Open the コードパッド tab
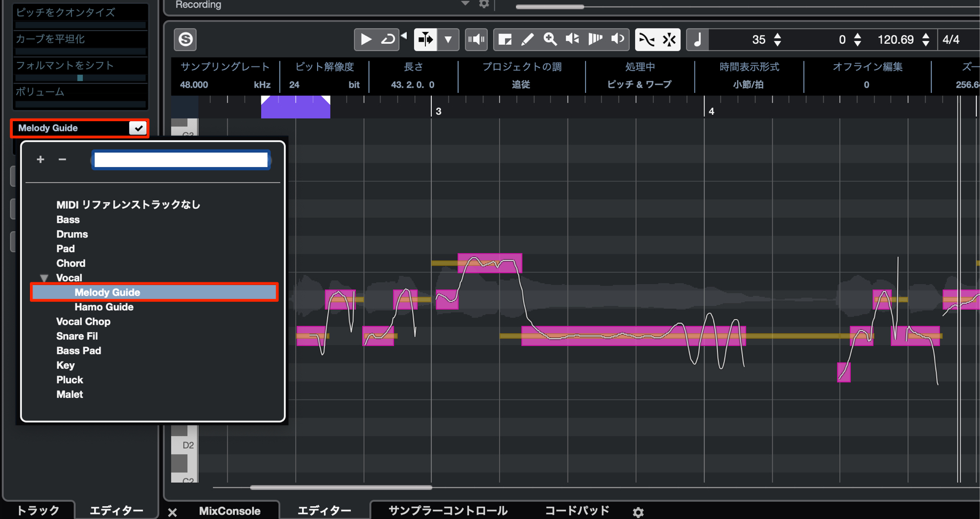 tap(577, 510)
